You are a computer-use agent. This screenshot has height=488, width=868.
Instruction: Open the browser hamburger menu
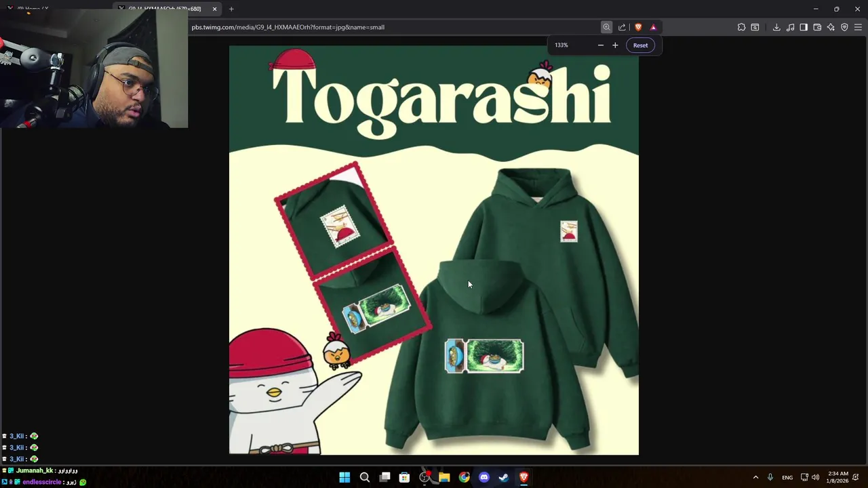(858, 27)
